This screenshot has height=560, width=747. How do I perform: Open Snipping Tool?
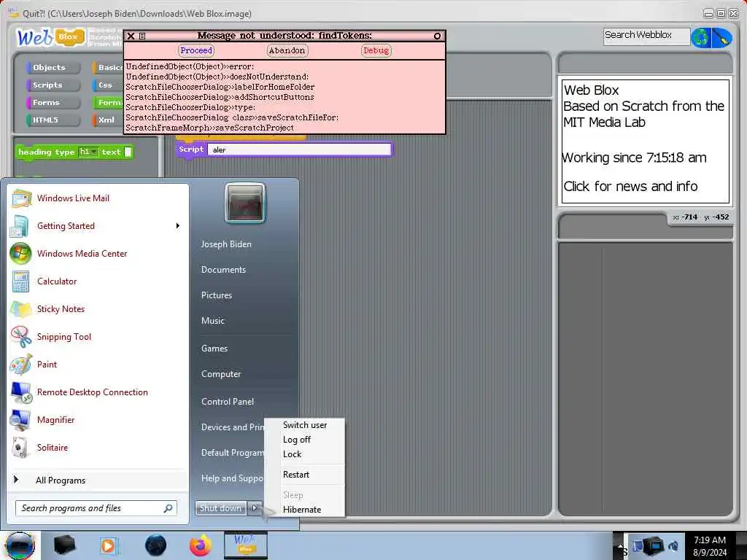[98, 337]
